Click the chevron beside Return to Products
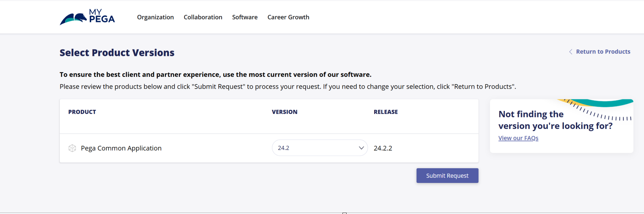 [x=571, y=52]
